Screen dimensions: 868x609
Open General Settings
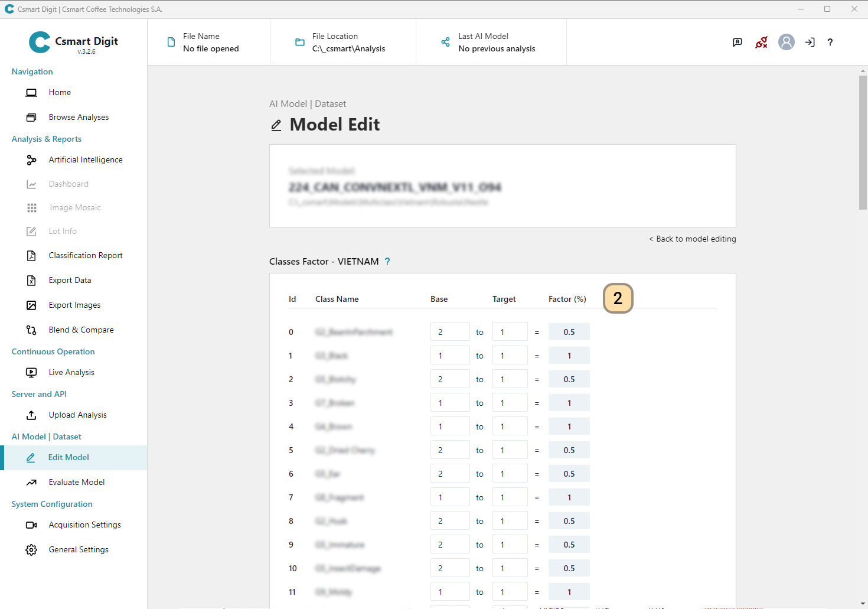[79, 550]
